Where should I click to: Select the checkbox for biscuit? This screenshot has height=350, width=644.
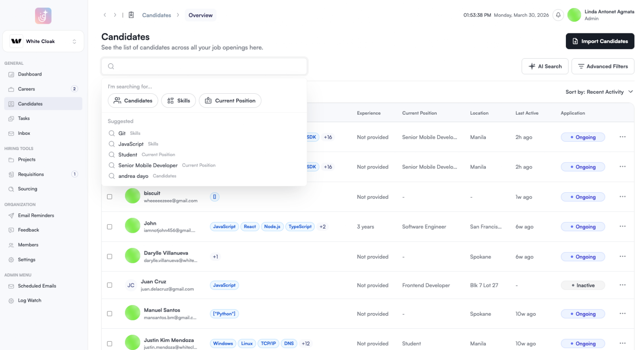(x=109, y=197)
